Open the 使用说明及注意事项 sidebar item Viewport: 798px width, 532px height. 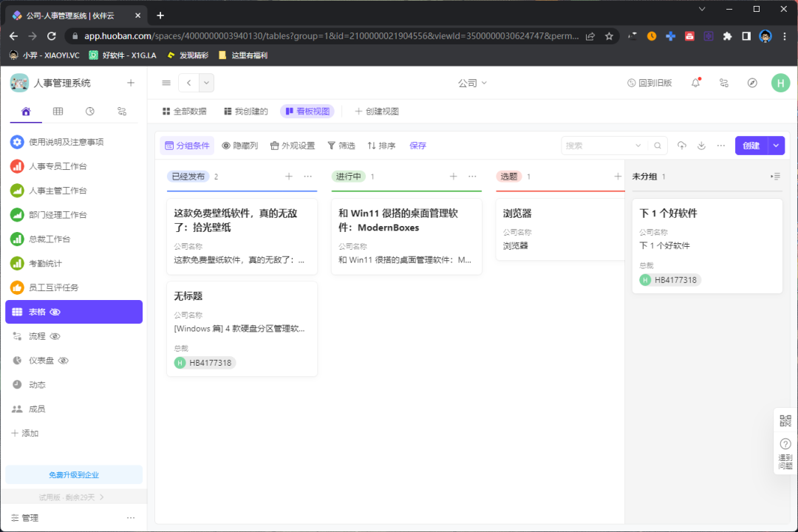click(65, 142)
